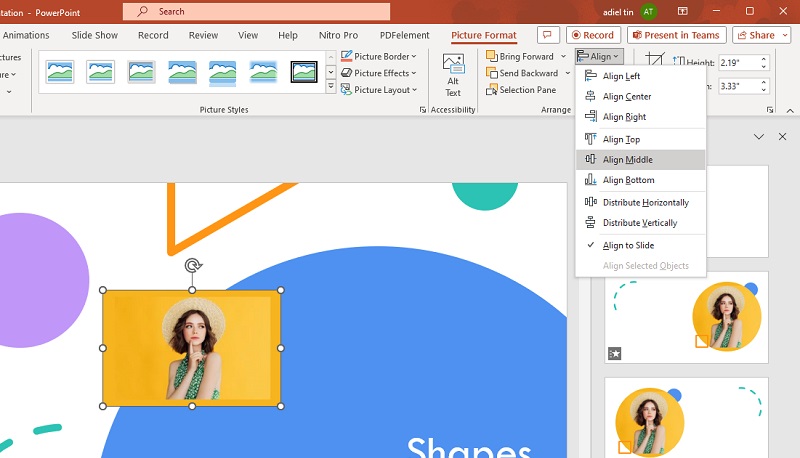Open the Record ribbon tab
800x458 pixels.
coord(153,35)
